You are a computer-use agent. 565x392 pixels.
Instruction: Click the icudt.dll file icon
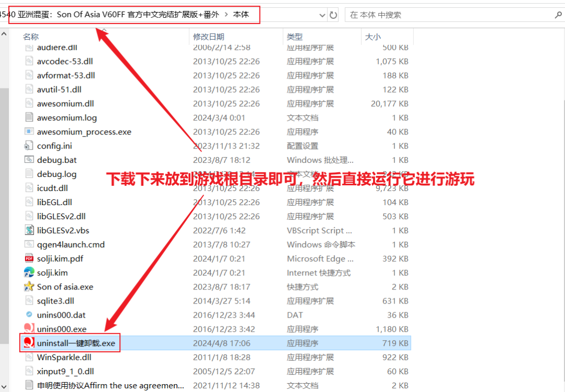[29, 188]
